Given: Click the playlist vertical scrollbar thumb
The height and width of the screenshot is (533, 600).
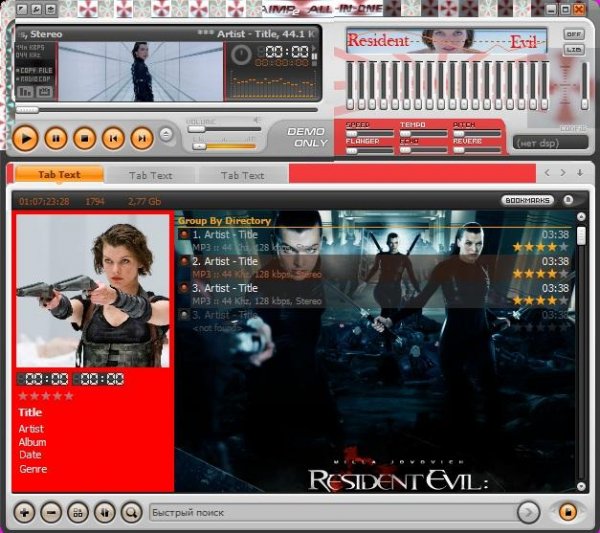Looking at the screenshot, I should [581, 236].
